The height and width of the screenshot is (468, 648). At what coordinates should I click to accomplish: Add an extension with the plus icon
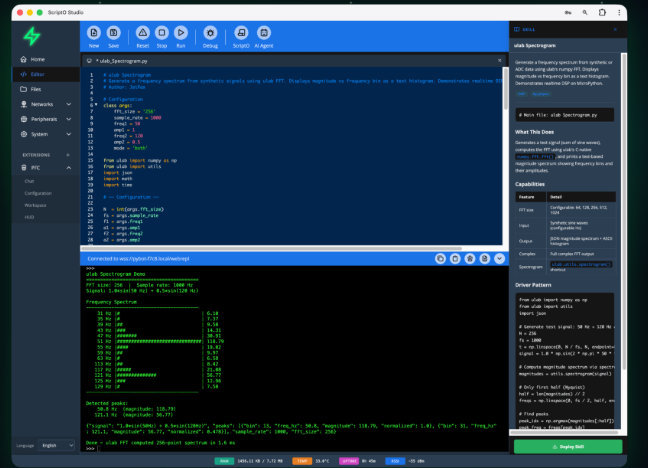coord(67,155)
